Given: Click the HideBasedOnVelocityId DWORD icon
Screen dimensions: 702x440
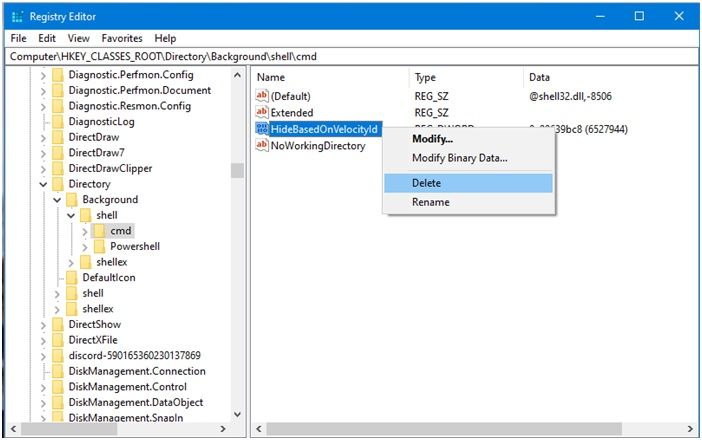Looking at the screenshot, I should click(263, 130).
